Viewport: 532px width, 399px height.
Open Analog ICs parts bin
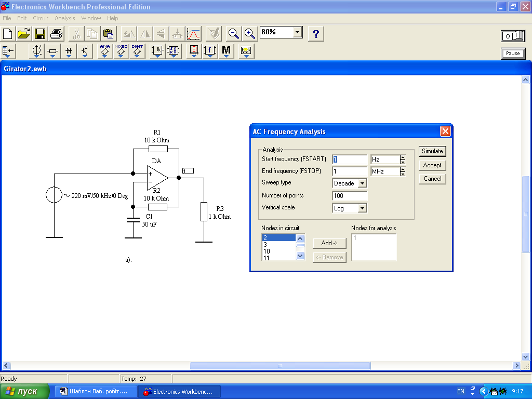coord(105,51)
